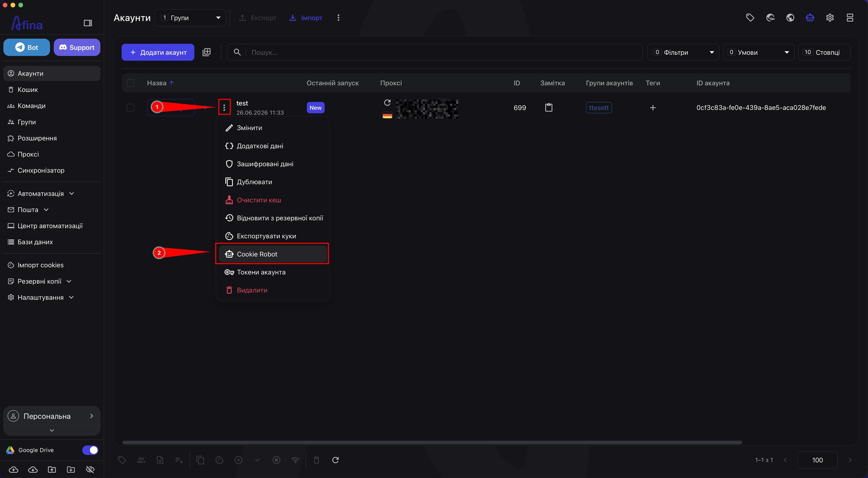Click the Telegram Bot button
Image resolution: width=868 pixels, height=478 pixels.
point(27,47)
